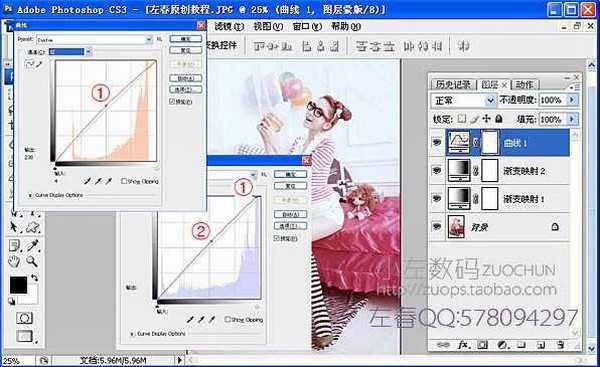Open the fx layer style menu
The width and height of the screenshot is (600, 367).
click(463, 345)
